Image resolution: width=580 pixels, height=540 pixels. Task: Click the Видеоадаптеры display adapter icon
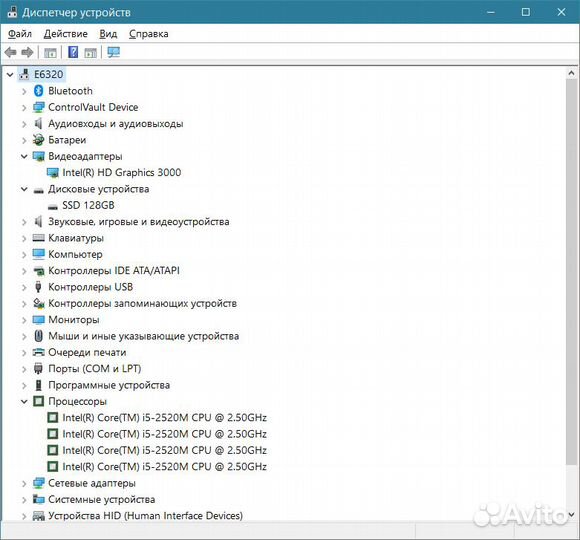click(x=38, y=156)
